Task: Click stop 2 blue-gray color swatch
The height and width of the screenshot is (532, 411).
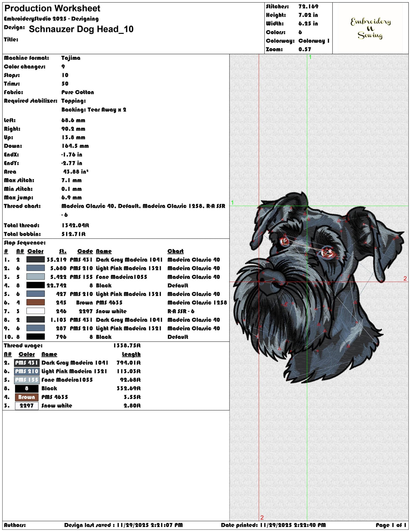Action: coord(36,268)
